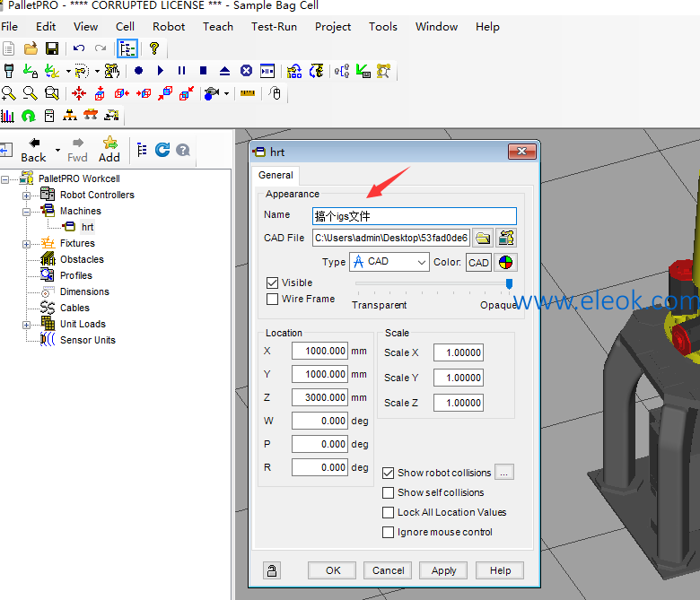Collapse the Machines tree node
The width and height of the screenshot is (700, 600).
coord(26,212)
